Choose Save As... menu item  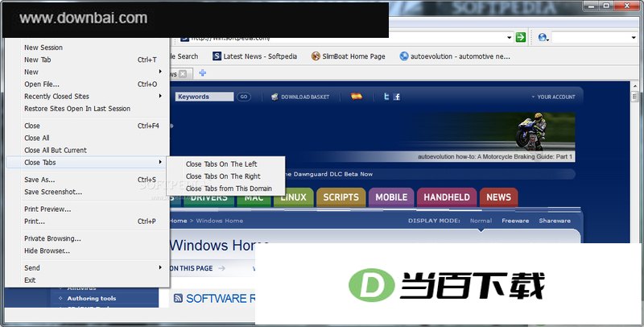point(87,180)
